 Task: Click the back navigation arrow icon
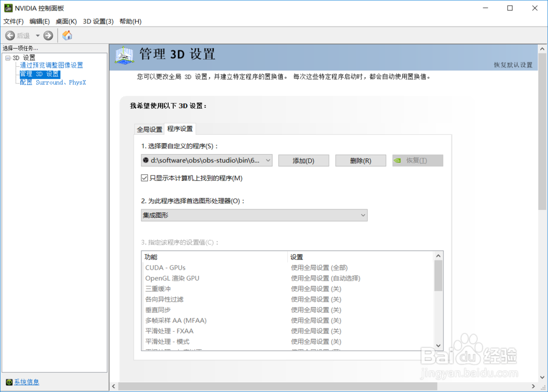(x=10, y=35)
